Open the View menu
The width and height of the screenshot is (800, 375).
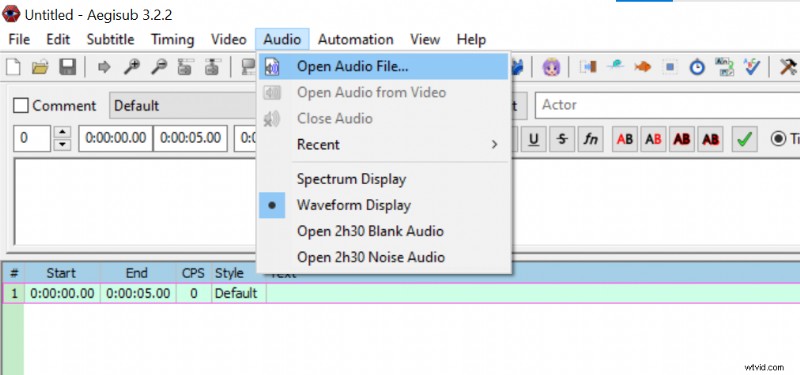[x=425, y=39]
